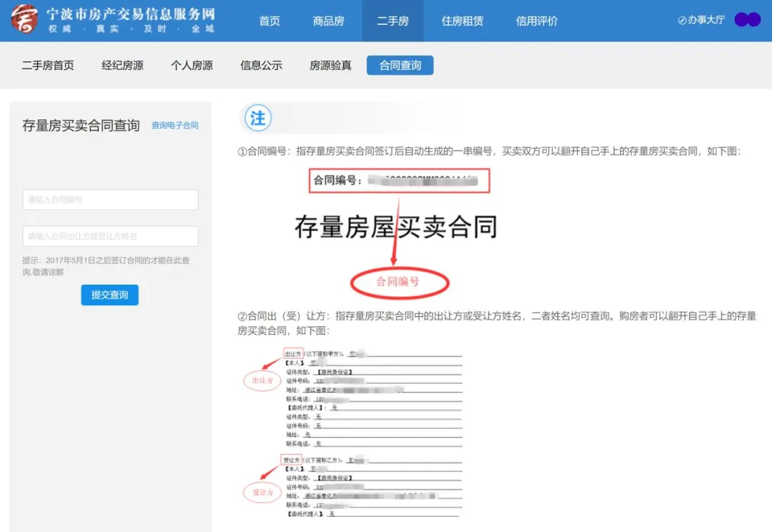This screenshot has width=772, height=532.
Task: Switch to 经纪房源 sub-tab
Action: [x=123, y=65]
